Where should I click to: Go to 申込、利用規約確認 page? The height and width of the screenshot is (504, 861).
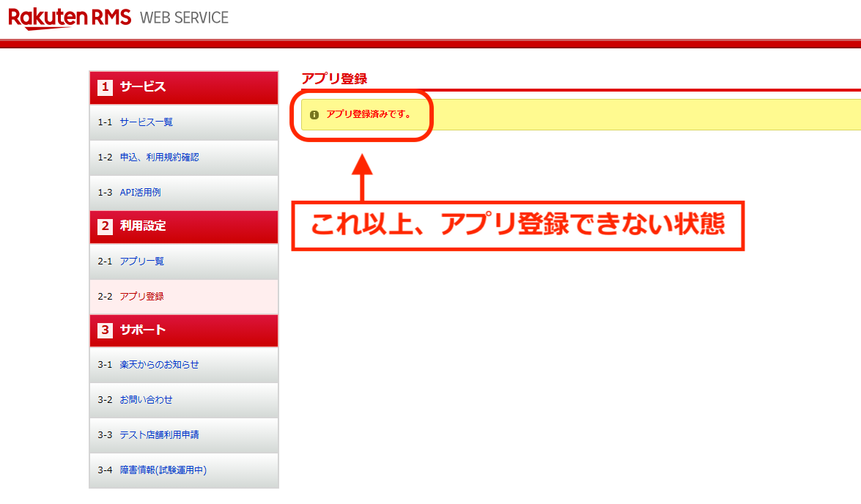click(x=159, y=157)
